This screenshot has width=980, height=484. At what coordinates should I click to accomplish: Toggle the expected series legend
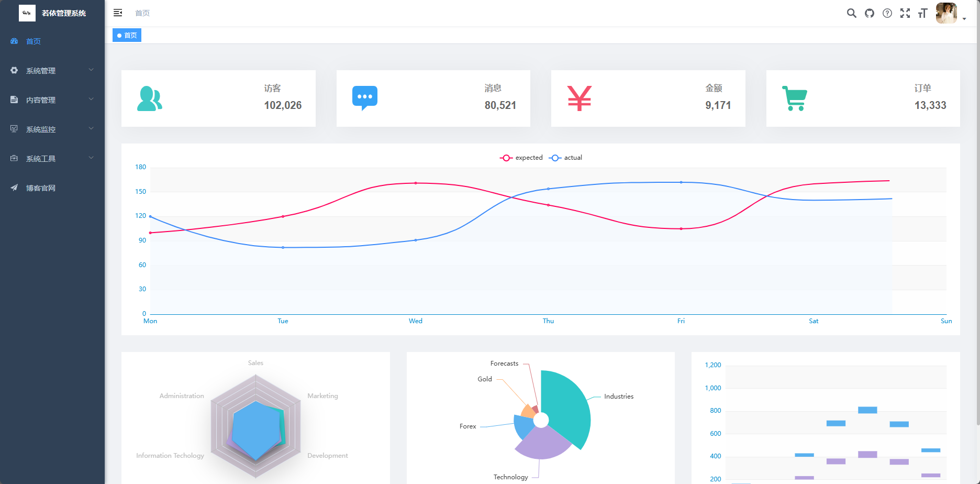click(521, 158)
